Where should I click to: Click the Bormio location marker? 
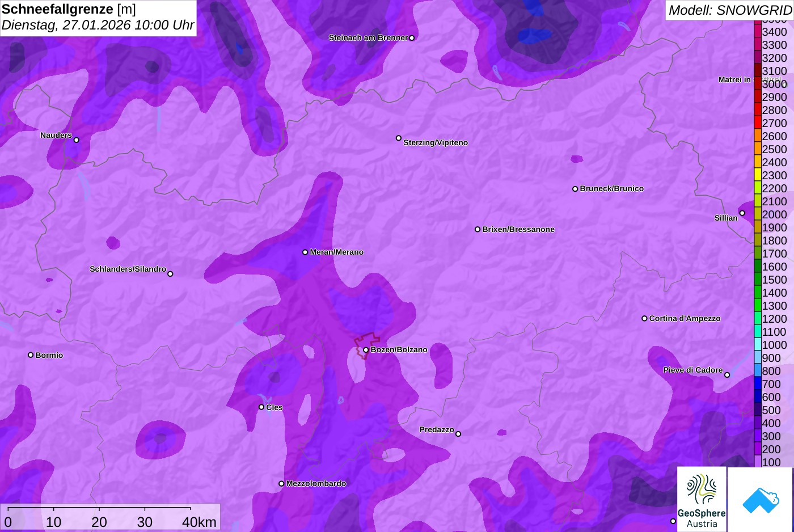[31, 355]
